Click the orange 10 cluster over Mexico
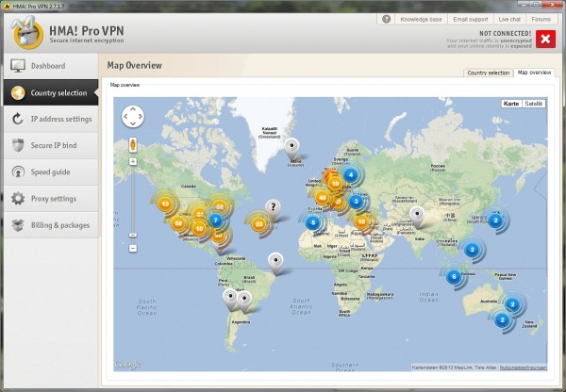 pos(199,229)
